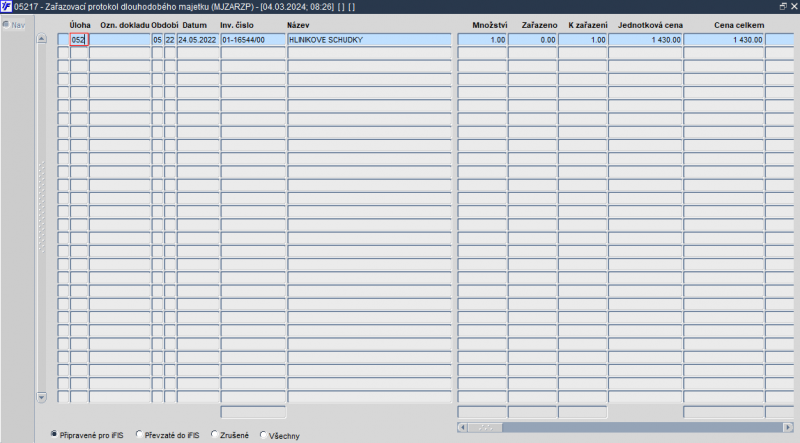Image resolution: width=800 pixels, height=443 pixels.
Task: Close the MJZARZP window
Action: tap(794, 7)
